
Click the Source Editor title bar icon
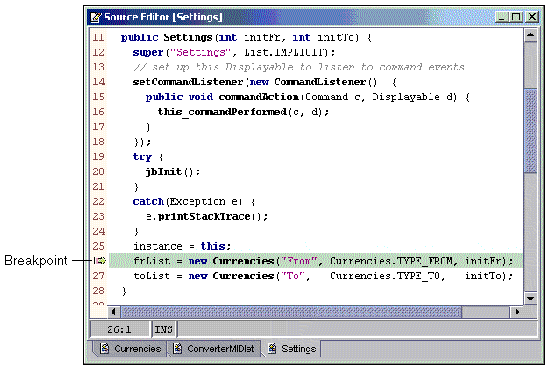point(96,17)
